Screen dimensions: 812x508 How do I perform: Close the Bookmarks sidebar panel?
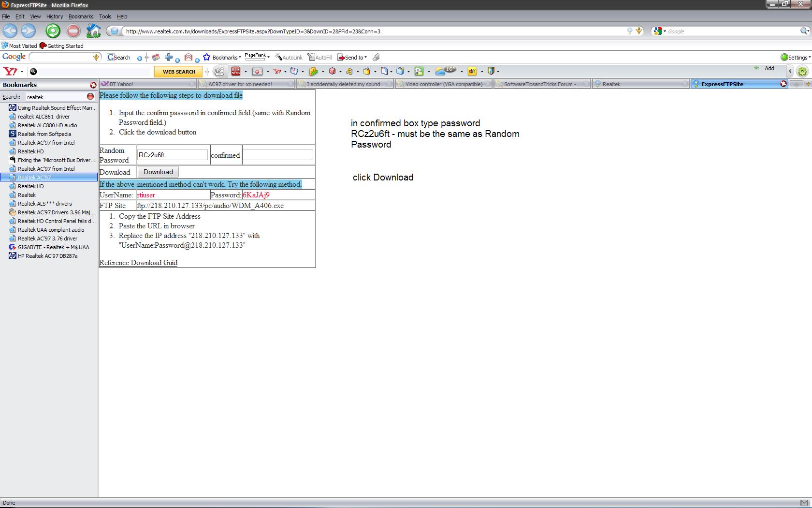pos(93,85)
